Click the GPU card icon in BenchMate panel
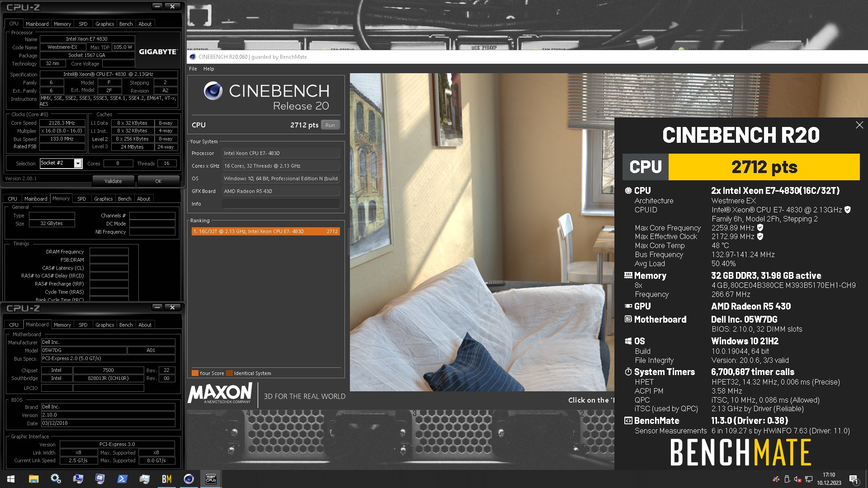 628,306
